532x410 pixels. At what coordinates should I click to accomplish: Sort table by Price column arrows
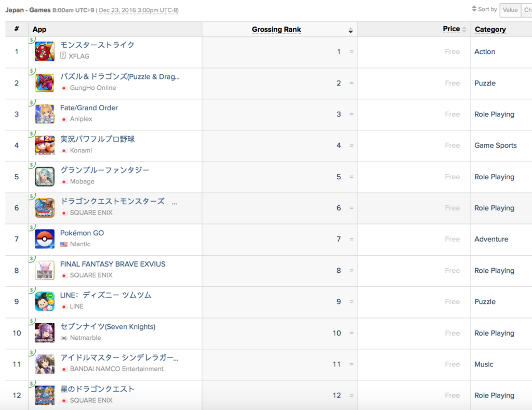pyautogui.click(x=464, y=30)
